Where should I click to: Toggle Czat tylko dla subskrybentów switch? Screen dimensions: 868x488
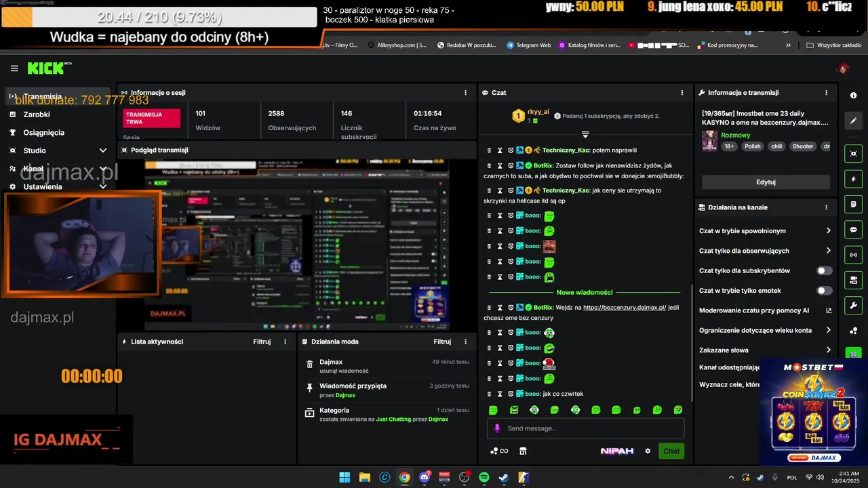coord(825,271)
